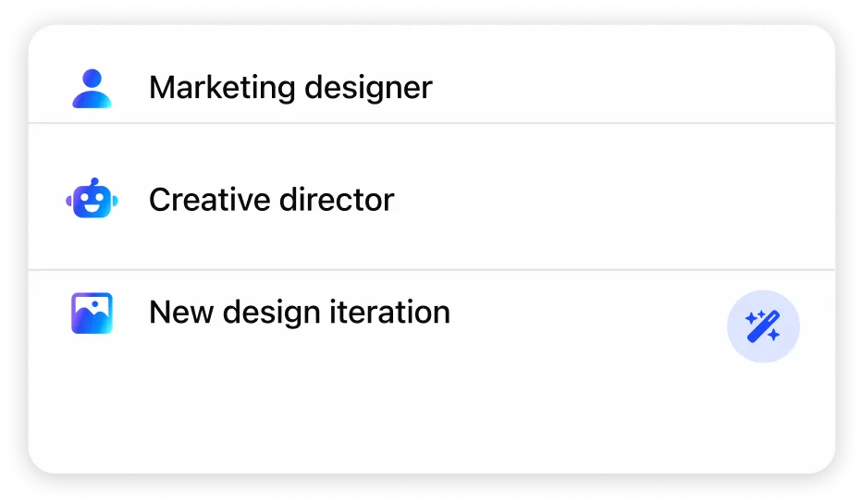Click empty space right of Marketing designer
The image size is (862, 504).
[633, 88]
